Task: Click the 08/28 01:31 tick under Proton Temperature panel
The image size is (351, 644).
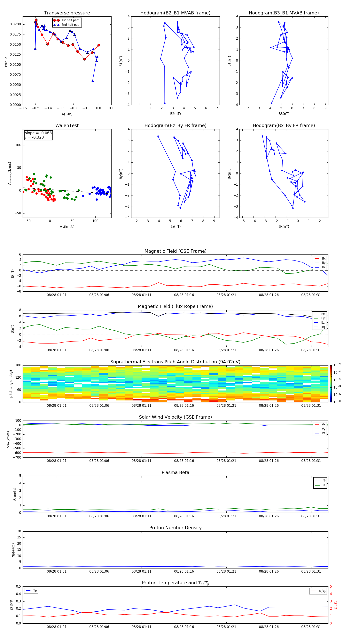Action: [311, 627]
